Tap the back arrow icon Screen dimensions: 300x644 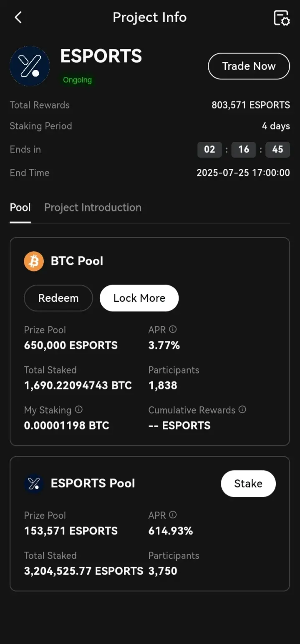[18, 18]
